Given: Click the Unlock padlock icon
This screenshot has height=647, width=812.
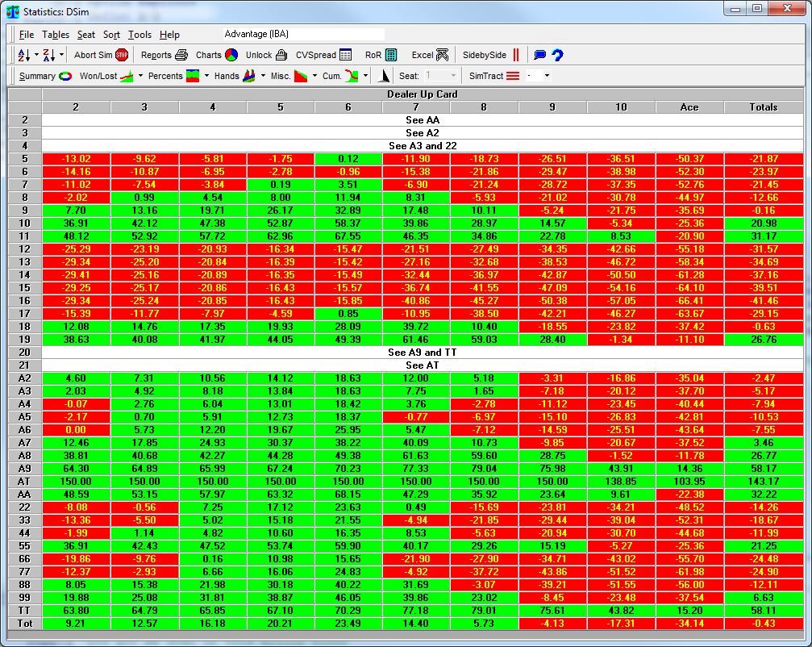Looking at the screenshot, I should point(281,55).
